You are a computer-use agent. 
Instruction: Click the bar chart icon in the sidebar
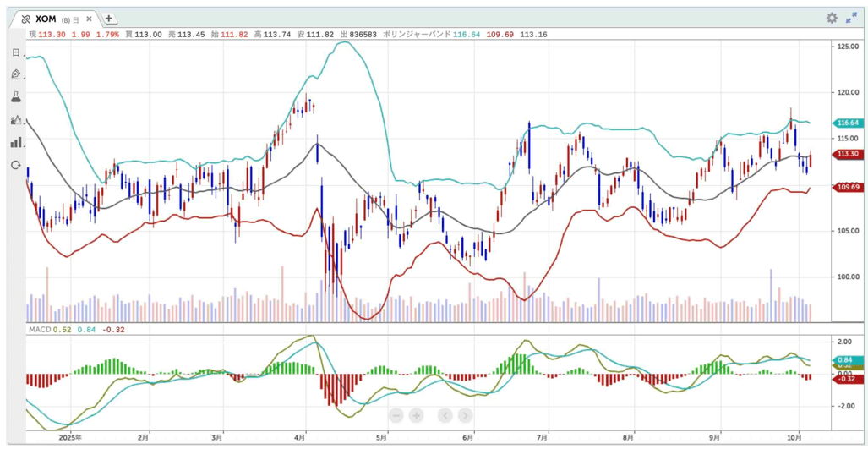point(16,142)
